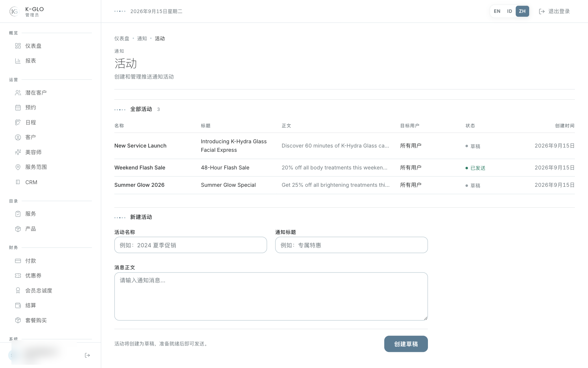Screen dimensions: 588x368
Task: Click into the 消息正文 message textarea
Action: pos(271,296)
